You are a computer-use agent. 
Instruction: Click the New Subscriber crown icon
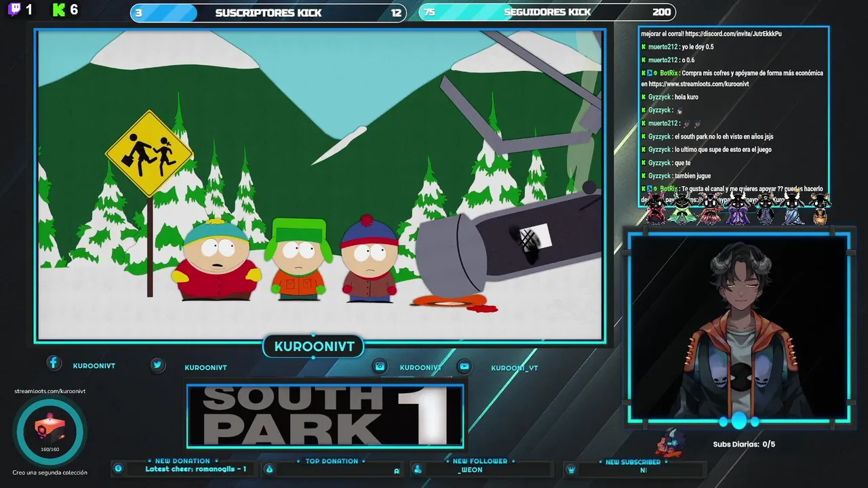tap(571, 469)
